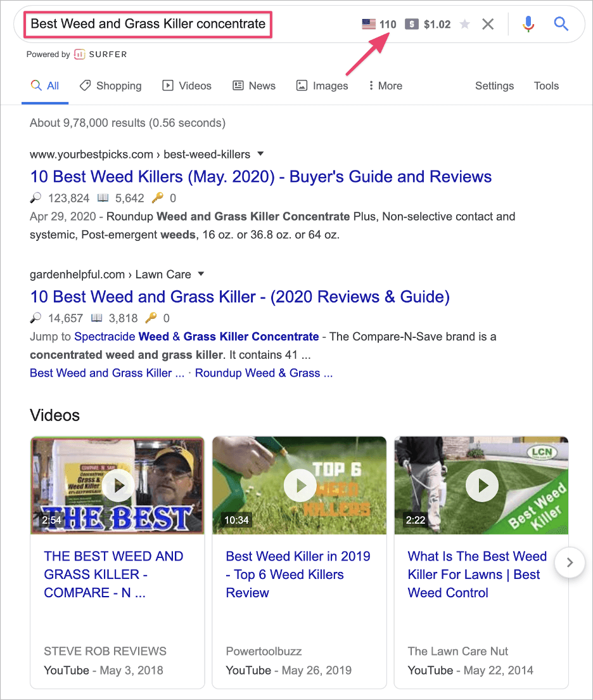
Task: Open '10 Best Weed and Grass Killer' result
Action: click(240, 297)
